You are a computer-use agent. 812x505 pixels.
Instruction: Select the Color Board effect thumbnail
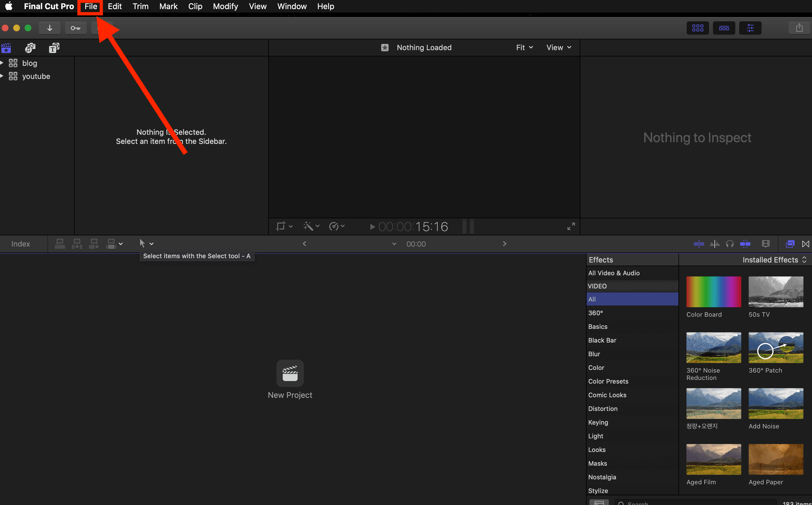click(x=713, y=292)
